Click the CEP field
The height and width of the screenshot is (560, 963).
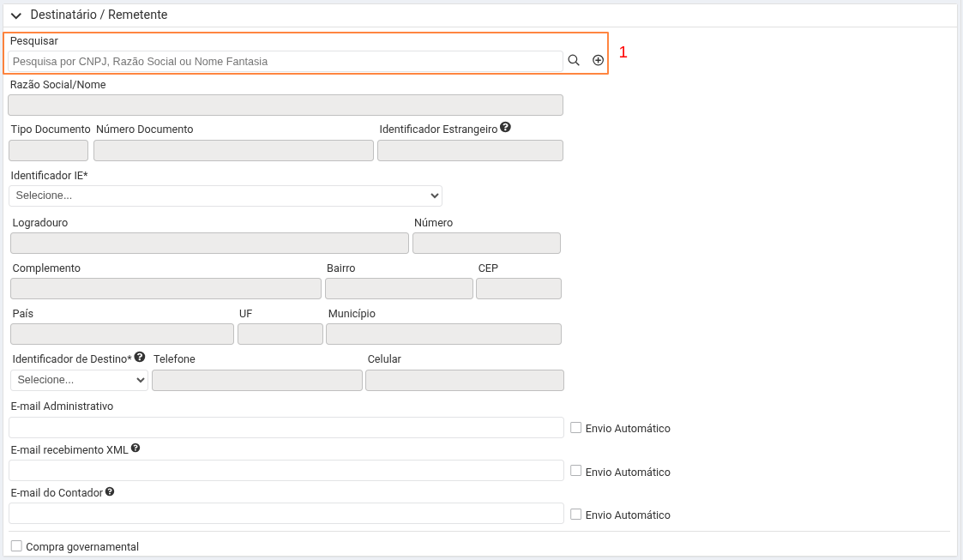519,288
